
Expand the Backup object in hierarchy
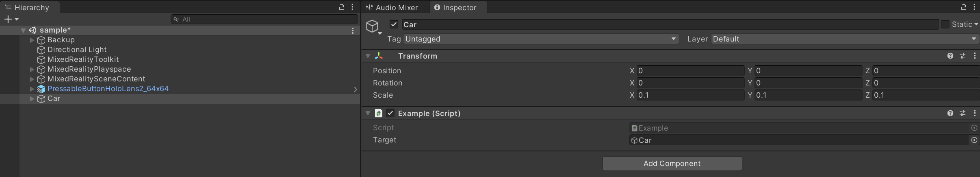(32, 40)
